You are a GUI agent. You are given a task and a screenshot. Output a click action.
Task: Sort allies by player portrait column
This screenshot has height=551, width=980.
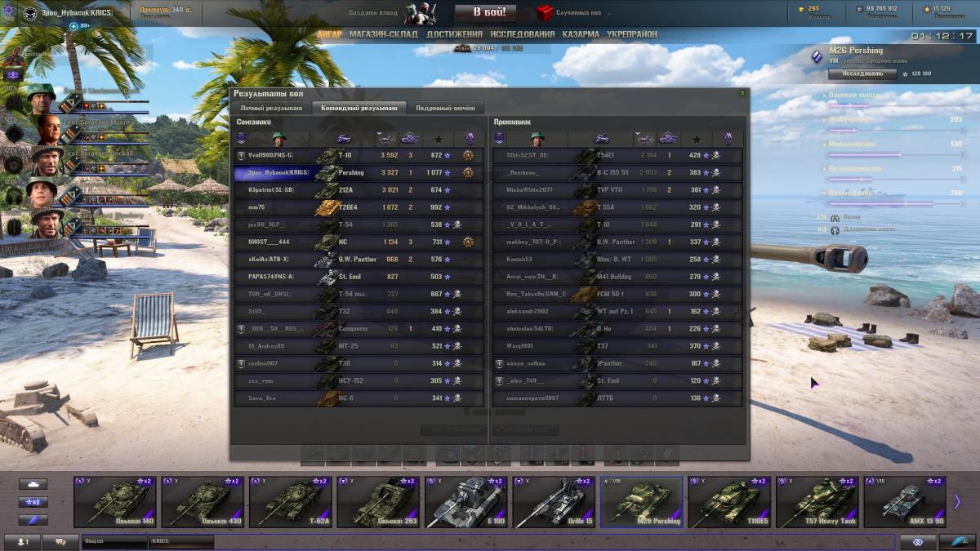coord(279,139)
